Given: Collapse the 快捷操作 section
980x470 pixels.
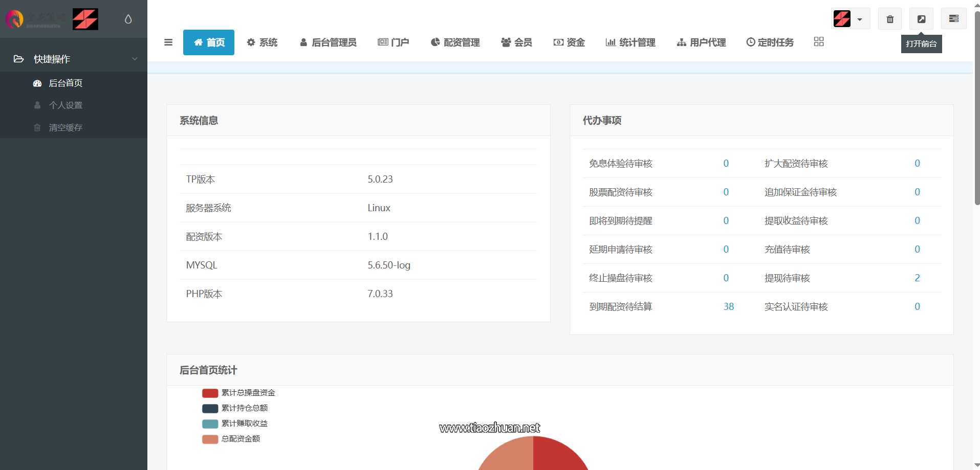Looking at the screenshot, I should coord(135,59).
